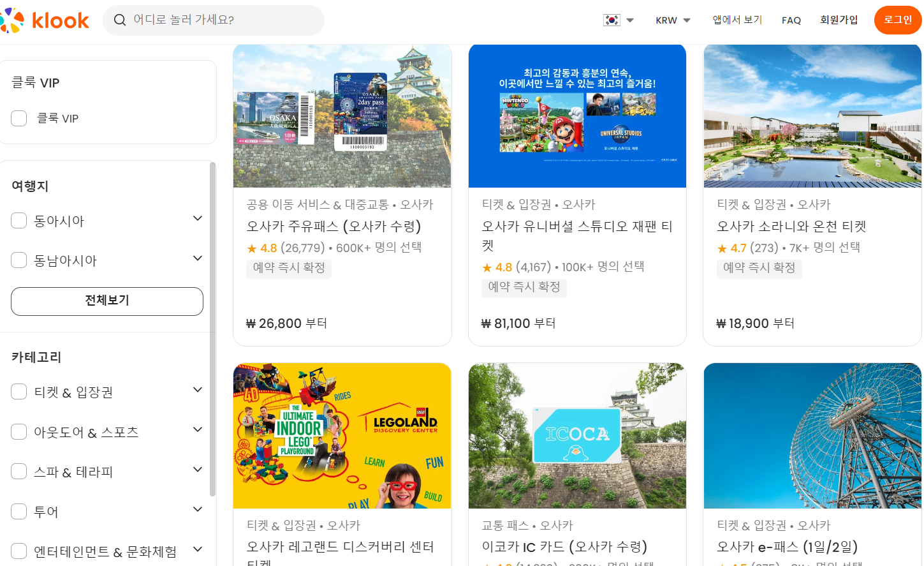Click the star rating on 오사카 소라니와 온천 티켓
Screen dimensions: 924x566
[732, 248]
